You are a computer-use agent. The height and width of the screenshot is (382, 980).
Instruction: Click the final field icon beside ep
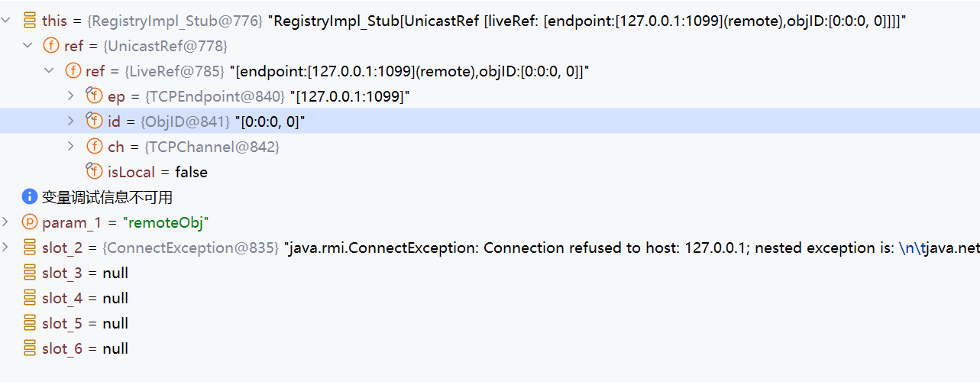point(94,96)
